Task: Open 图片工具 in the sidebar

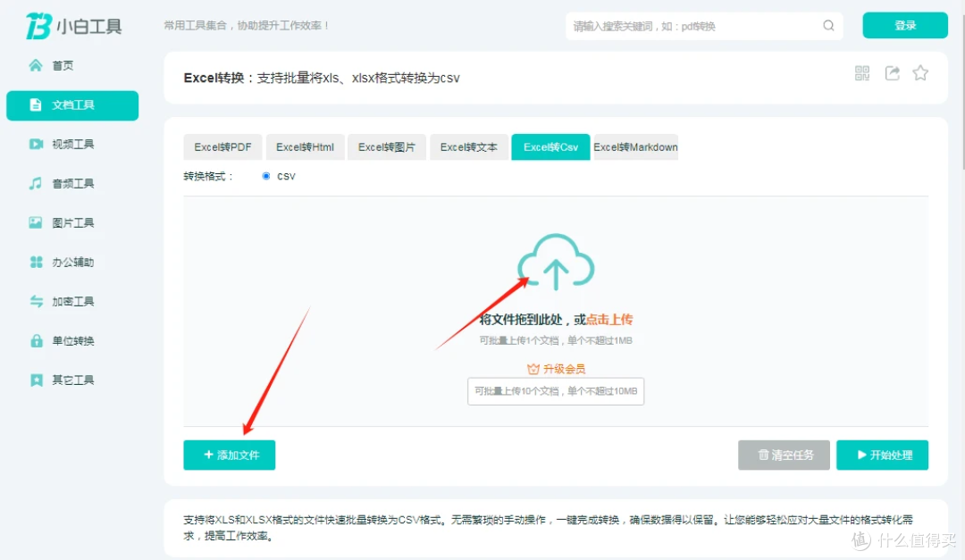Action: pos(72,222)
